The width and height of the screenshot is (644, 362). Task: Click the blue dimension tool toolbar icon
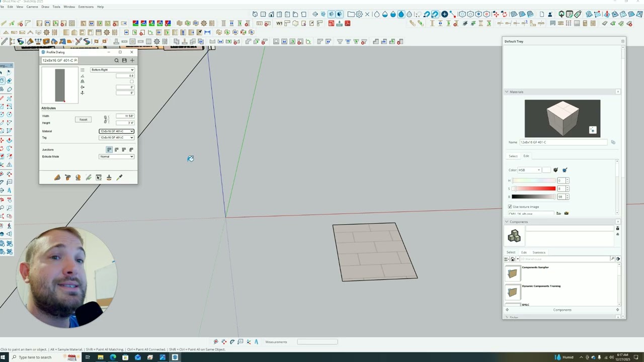coord(207,33)
